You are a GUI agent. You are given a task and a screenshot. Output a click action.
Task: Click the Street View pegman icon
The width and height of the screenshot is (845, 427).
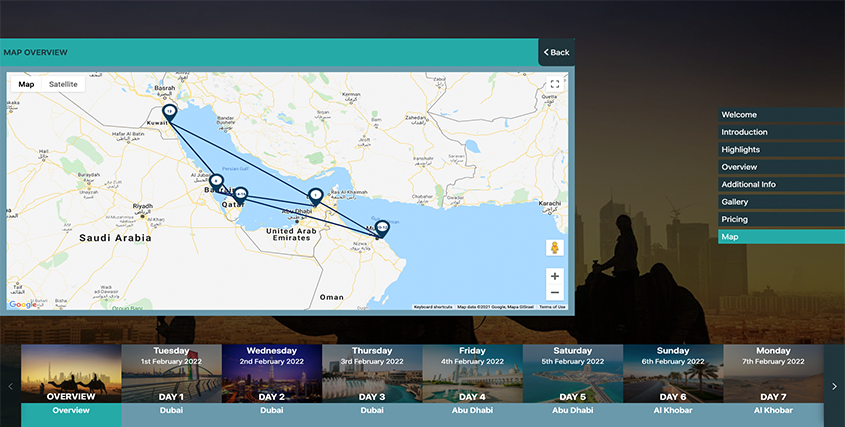click(x=555, y=248)
